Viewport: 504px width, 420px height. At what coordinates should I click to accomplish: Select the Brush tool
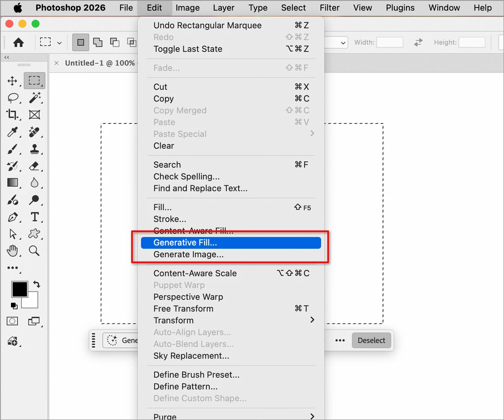pyautogui.click(x=13, y=149)
